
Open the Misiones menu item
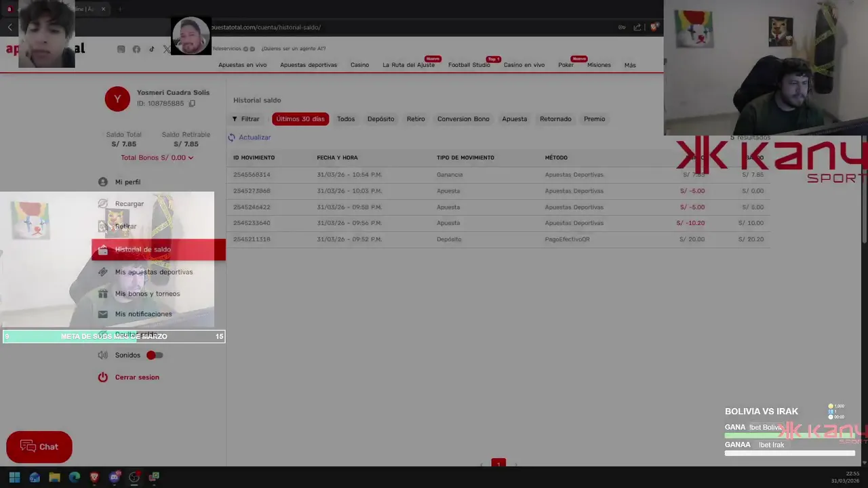(599, 65)
